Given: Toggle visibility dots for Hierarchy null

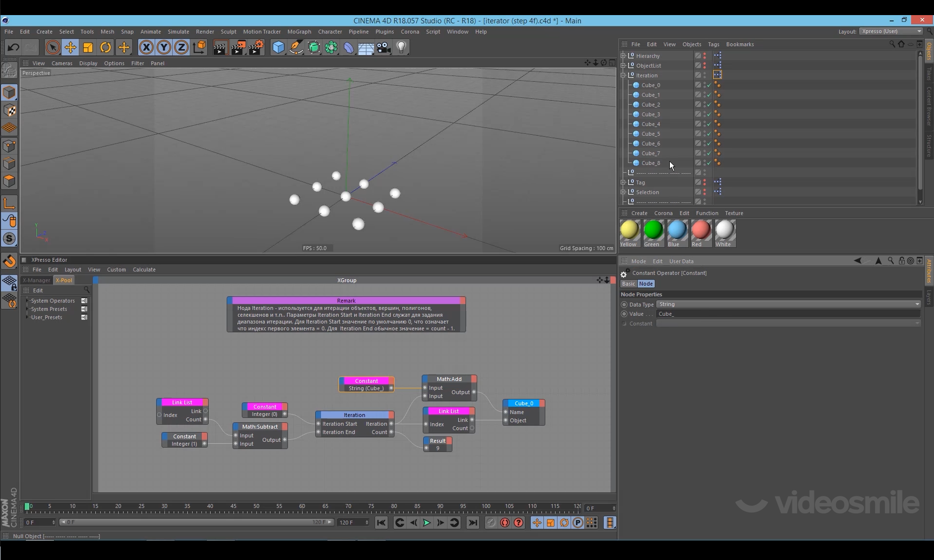Looking at the screenshot, I should [704, 56].
